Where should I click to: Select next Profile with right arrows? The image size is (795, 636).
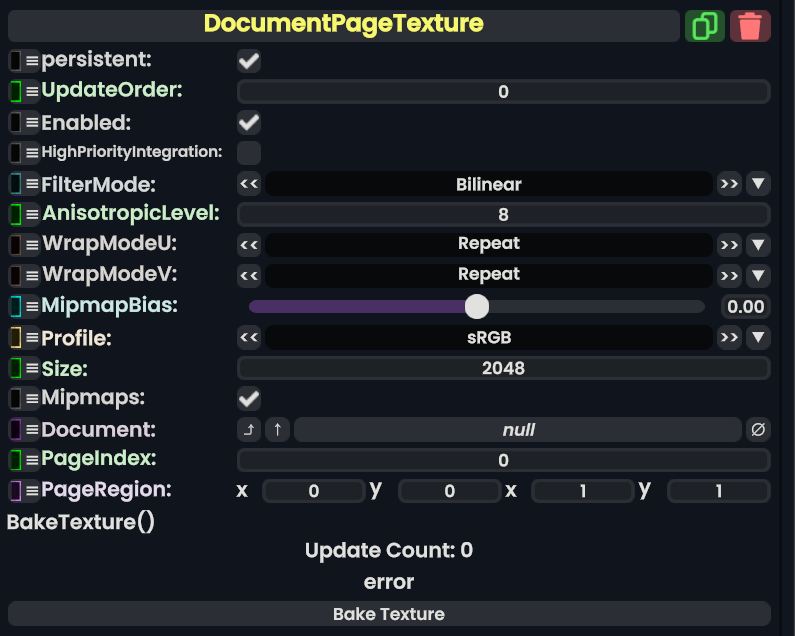point(729,338)
